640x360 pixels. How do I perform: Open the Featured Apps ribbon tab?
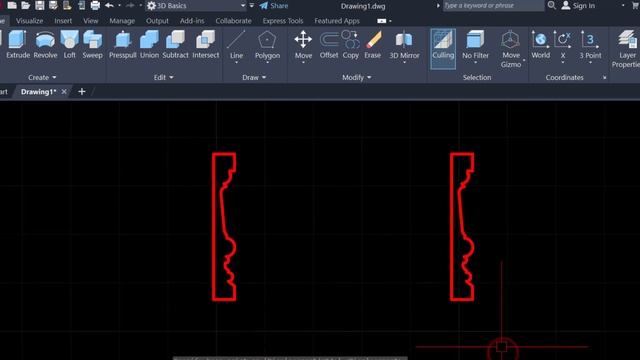337,21
